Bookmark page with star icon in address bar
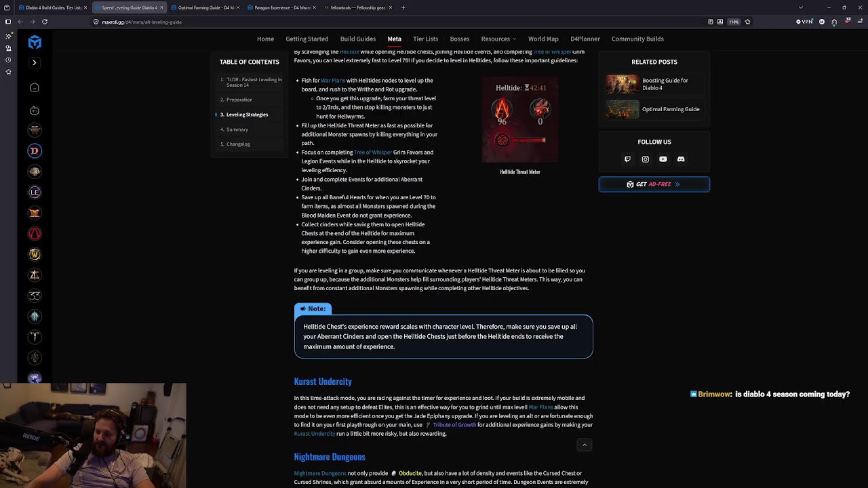 click(747, 22)
